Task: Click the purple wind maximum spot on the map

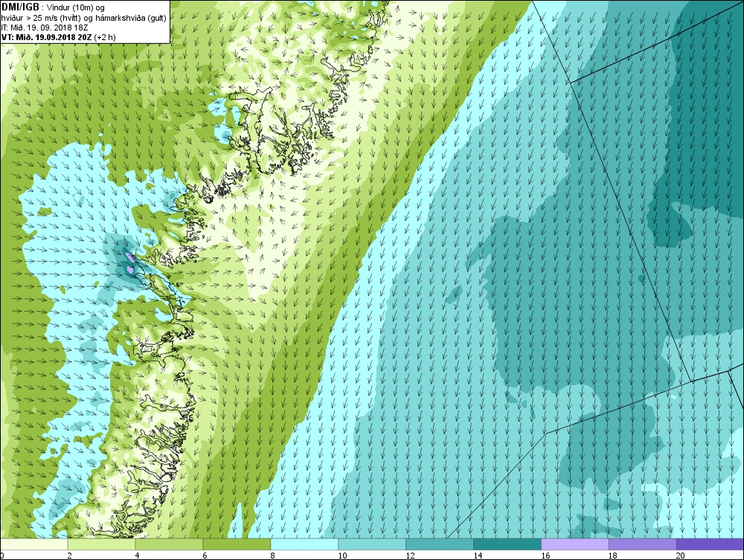Action: [129, 263]
